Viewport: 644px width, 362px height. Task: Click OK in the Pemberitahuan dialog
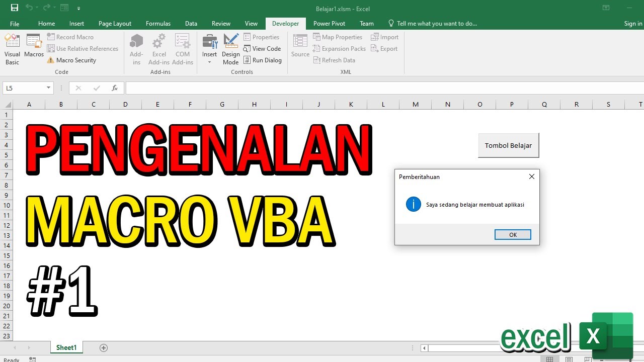pyautogui.click(x=513, y=235)
